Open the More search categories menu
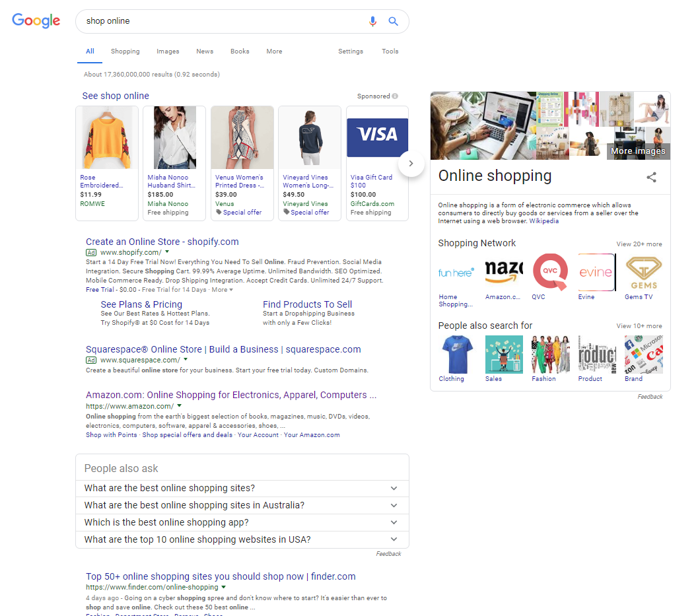700x616 pixels. pyautogui.click(x=274, y=51)
